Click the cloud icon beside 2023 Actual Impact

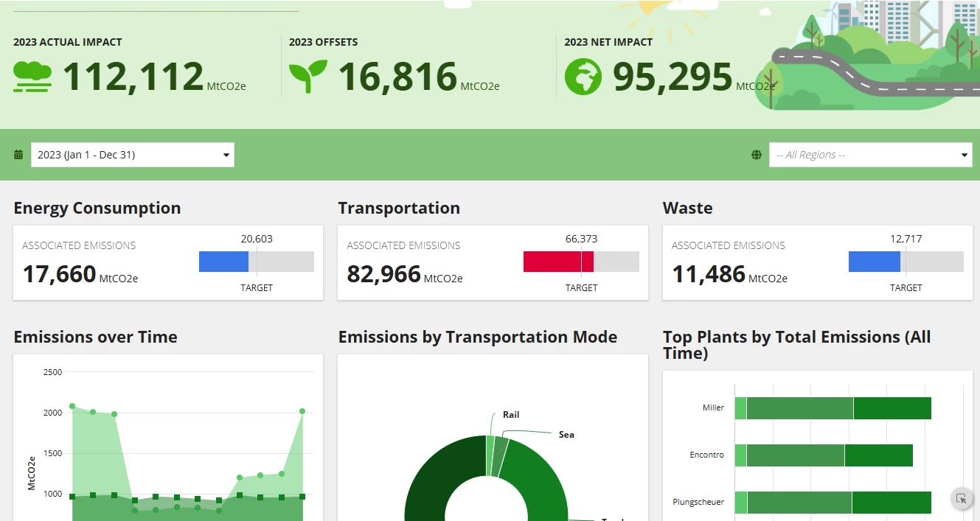click(32, 77)
